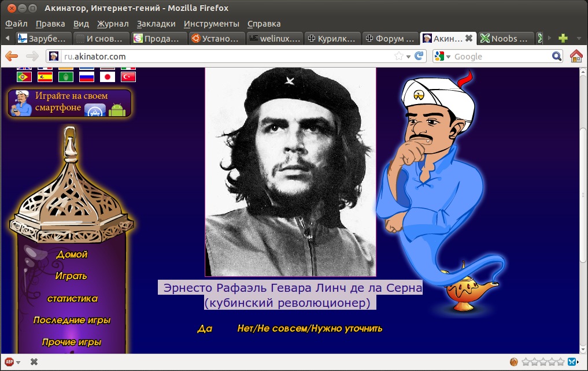Bookmark page with the star icon

(398, 56)
